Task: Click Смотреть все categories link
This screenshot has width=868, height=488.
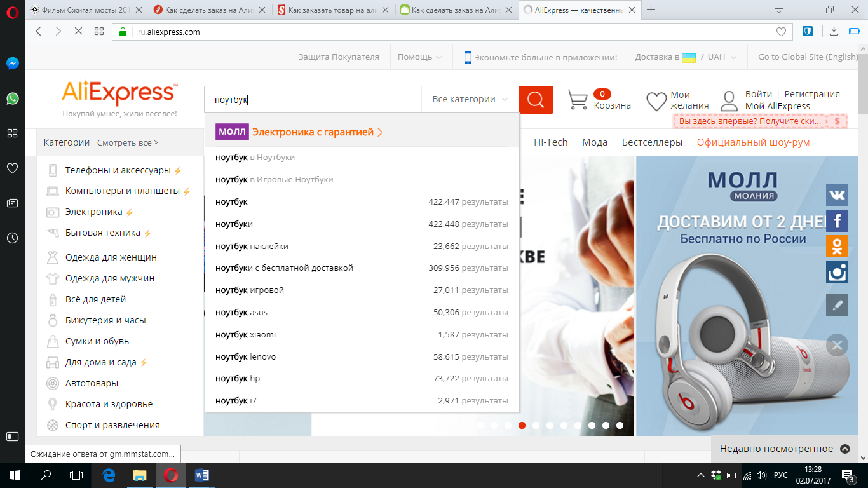Action: (128, 143)
